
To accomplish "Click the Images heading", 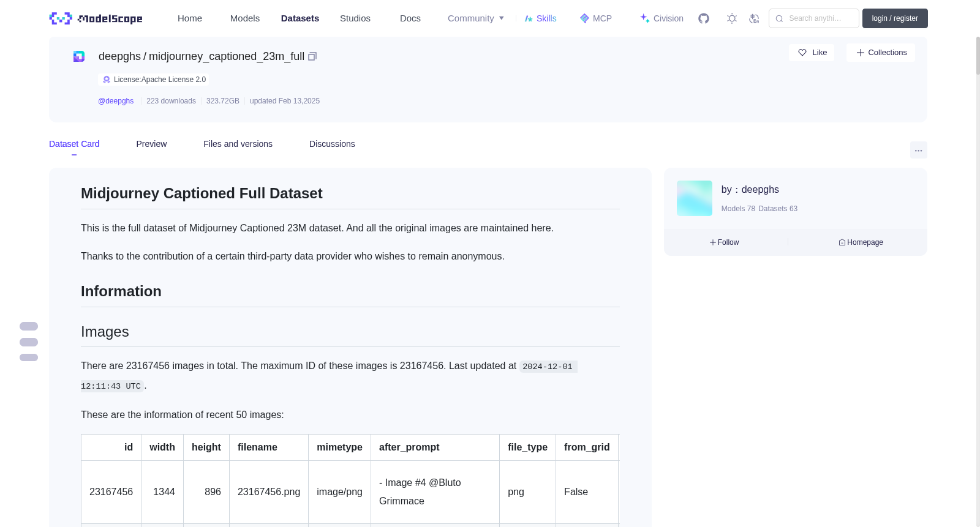I will pos(105,332).
